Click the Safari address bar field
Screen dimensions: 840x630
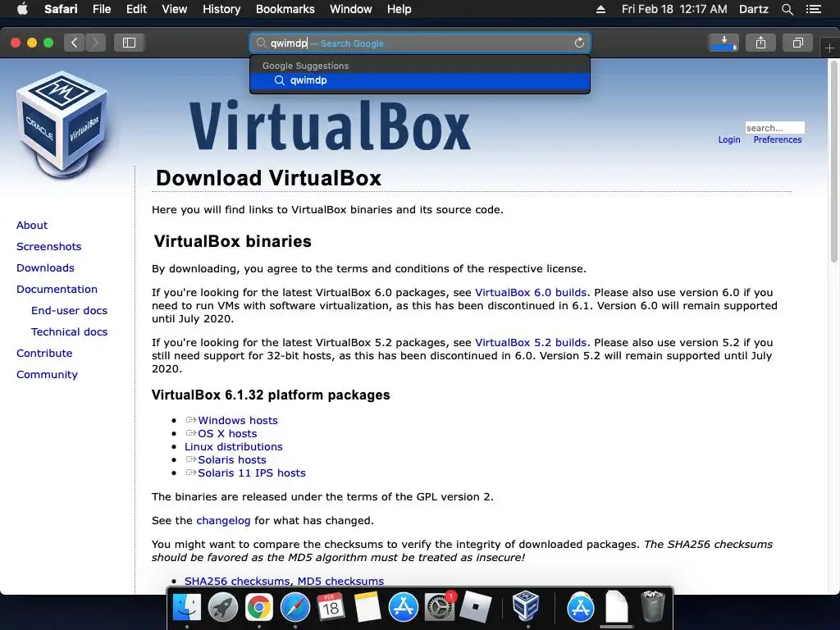(x=420, y=43)
